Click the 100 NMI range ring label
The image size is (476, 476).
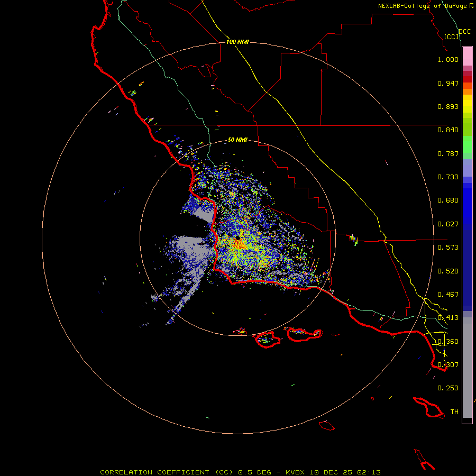click(x=237, y=42)
